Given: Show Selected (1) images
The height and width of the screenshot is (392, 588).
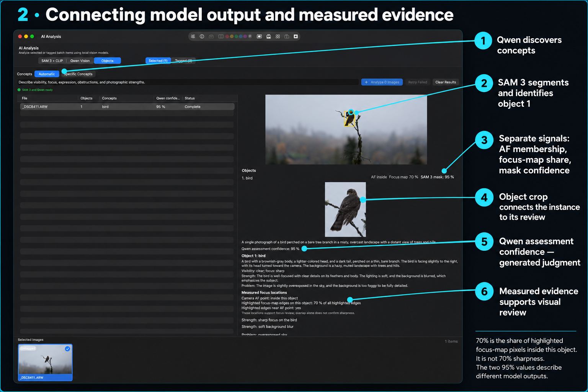Looking at the screenshot, I should [x=158, y=60].
